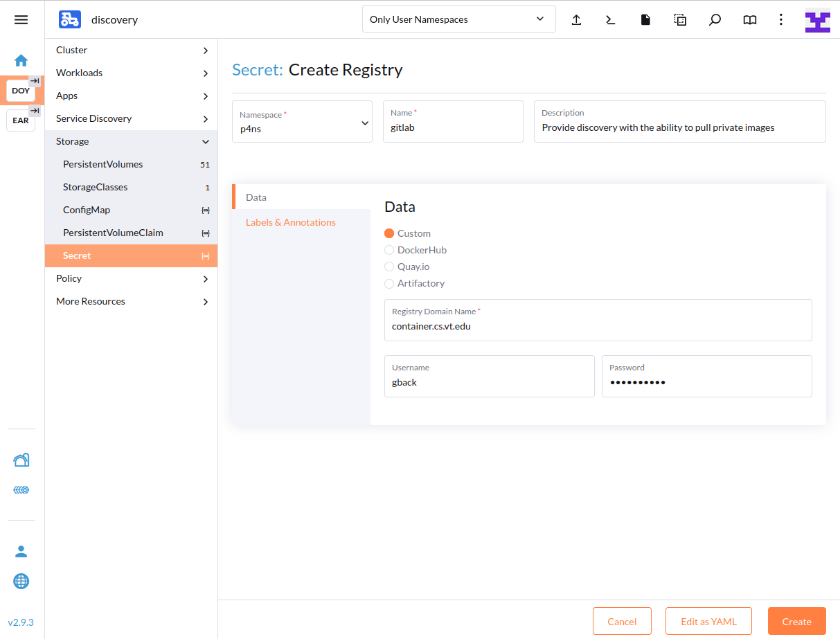Open PersistentVolumes in the Storage menu
The height and width of the screenshot is (639, 840).
103,164
